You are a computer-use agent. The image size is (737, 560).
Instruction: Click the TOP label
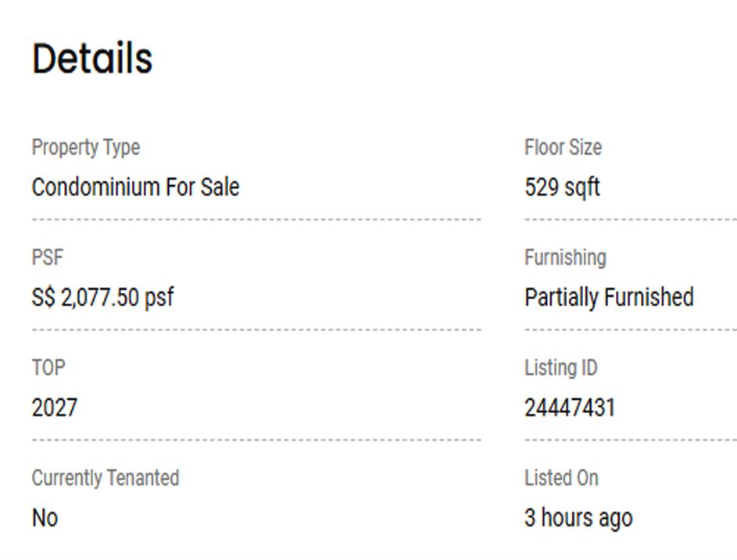tap(48, 368)
